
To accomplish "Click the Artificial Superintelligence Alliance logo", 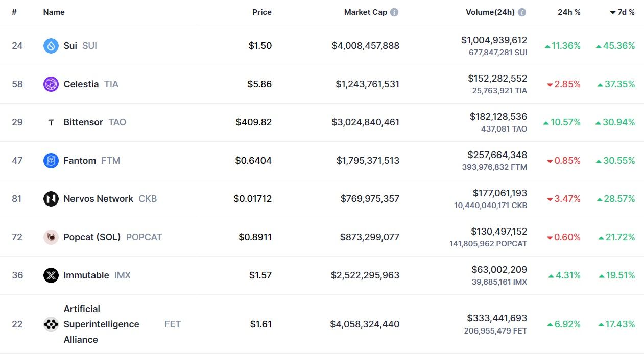I will [x=51, y=324].
